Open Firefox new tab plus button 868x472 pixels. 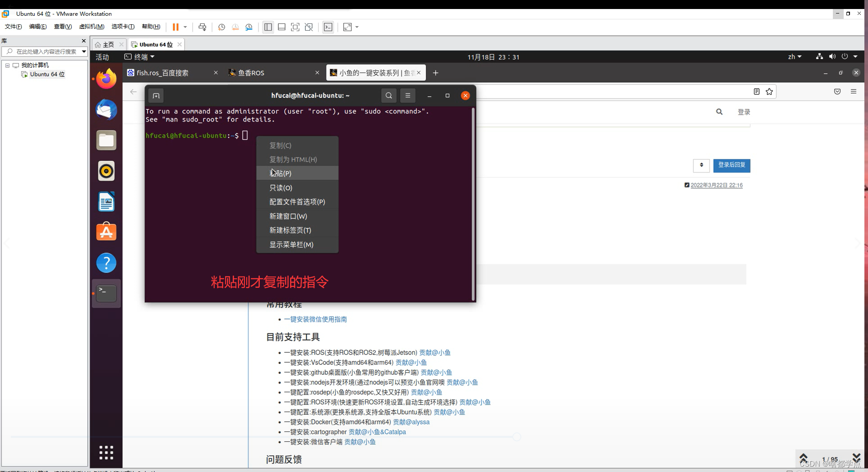click(435, 73)
